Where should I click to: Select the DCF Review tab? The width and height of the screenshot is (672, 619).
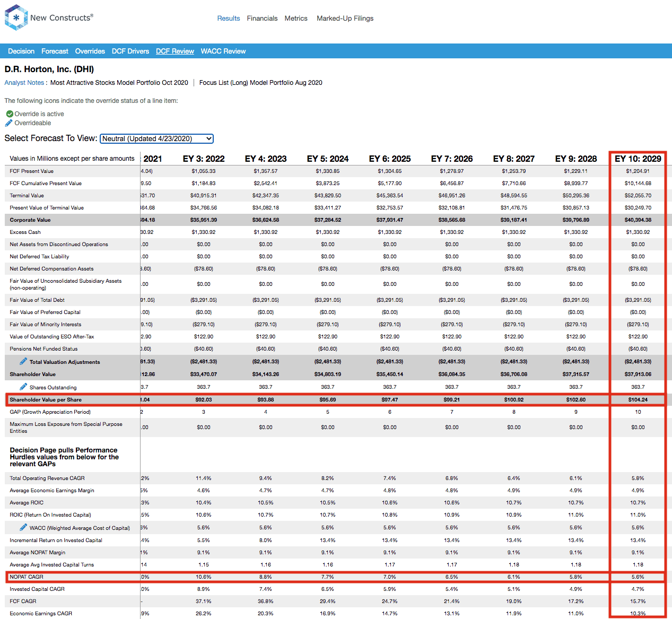[x=175, y=51]
